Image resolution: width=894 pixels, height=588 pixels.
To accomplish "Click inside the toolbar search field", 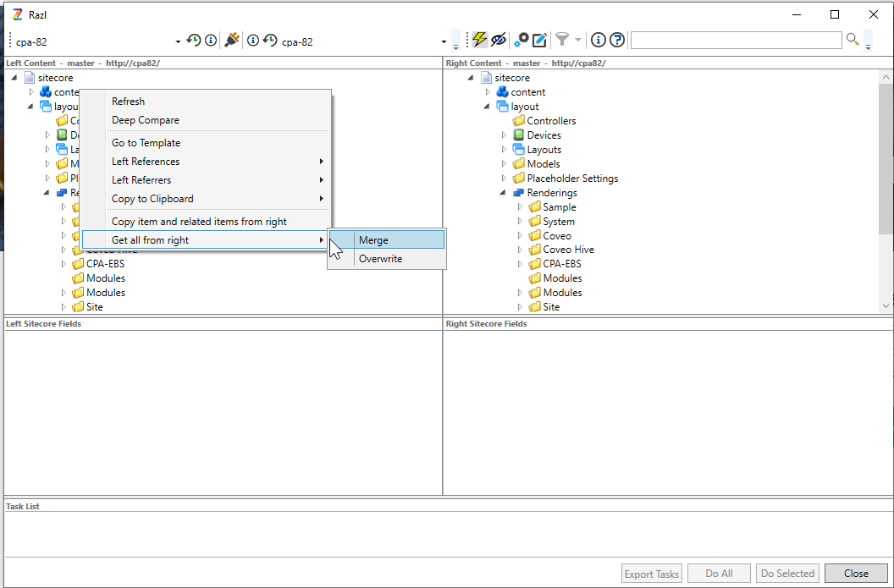I will pos(735,40).
